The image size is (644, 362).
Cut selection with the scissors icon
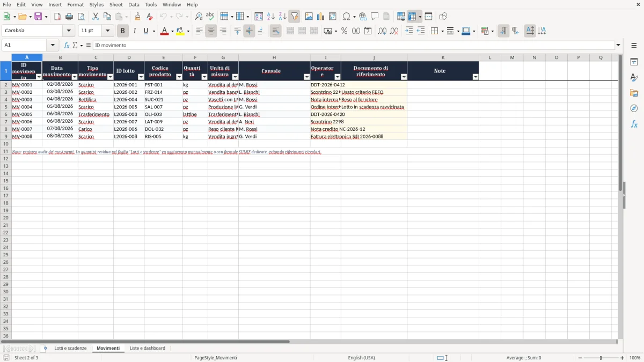96,17
